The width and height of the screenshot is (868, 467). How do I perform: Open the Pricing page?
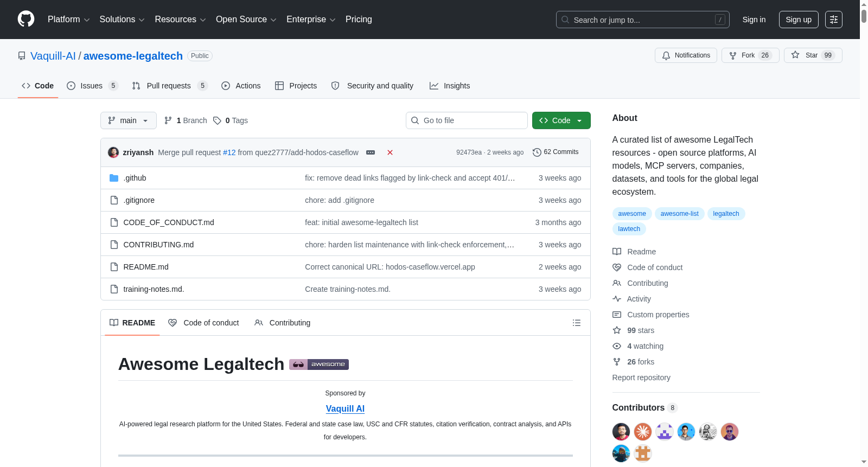pyautogui.click(x=359, y=20)
